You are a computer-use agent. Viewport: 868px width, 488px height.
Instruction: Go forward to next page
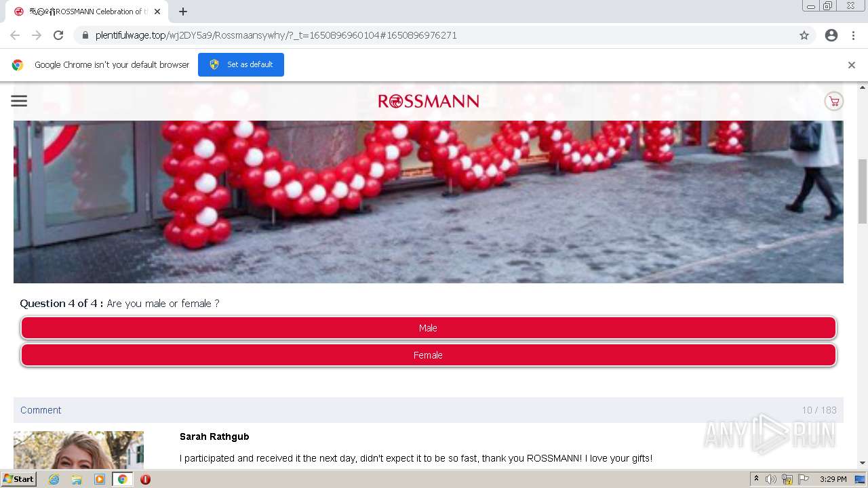click(37, 35)
